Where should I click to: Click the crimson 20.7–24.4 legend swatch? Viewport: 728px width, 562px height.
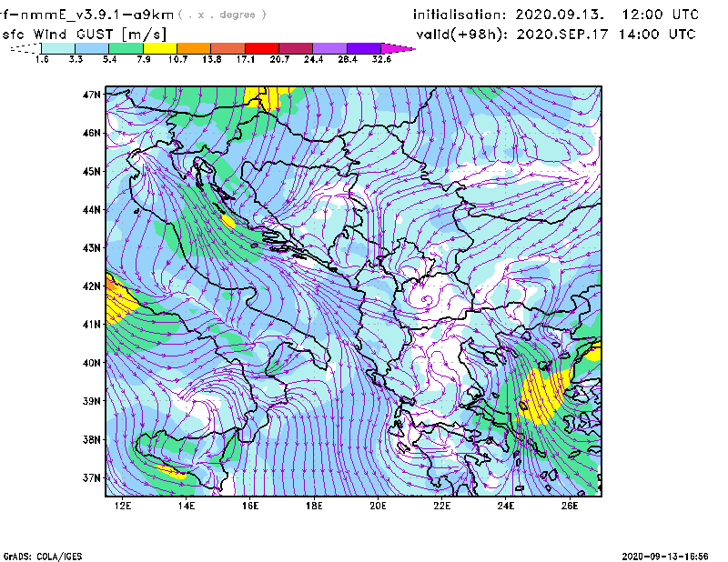click(296, 48)
